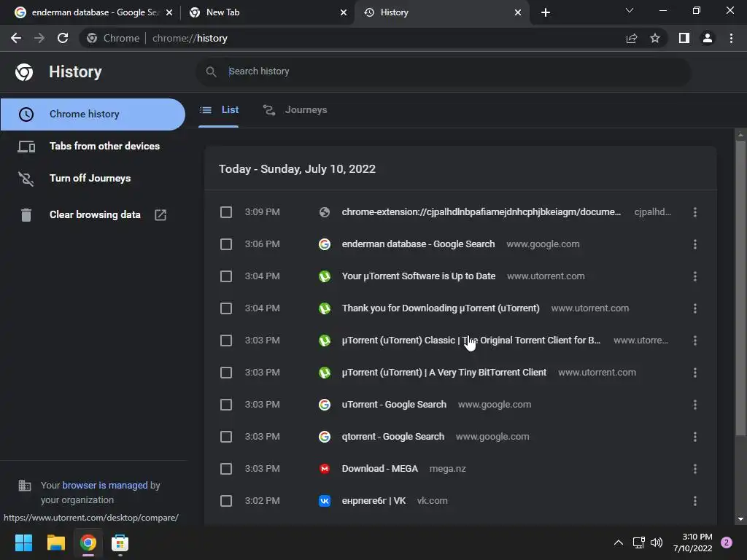This screenshot has height=560, width=747.
Task: Check the Thank you for Downloading µTorrent entry
Action: (x=226, y=308)
